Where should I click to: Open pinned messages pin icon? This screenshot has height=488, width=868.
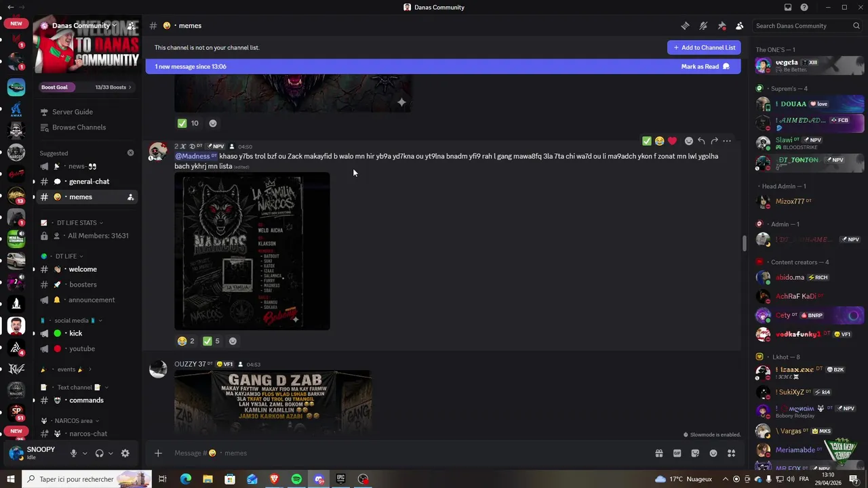(x=722, y=26)
